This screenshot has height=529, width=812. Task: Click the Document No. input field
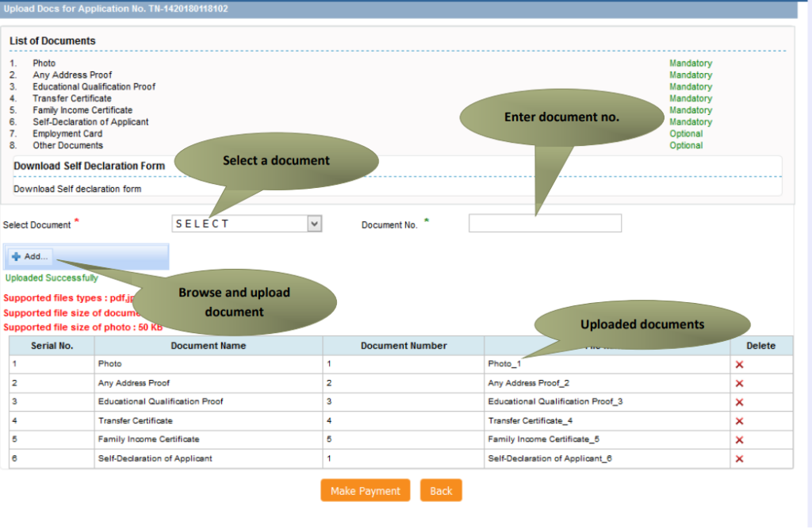545,224
